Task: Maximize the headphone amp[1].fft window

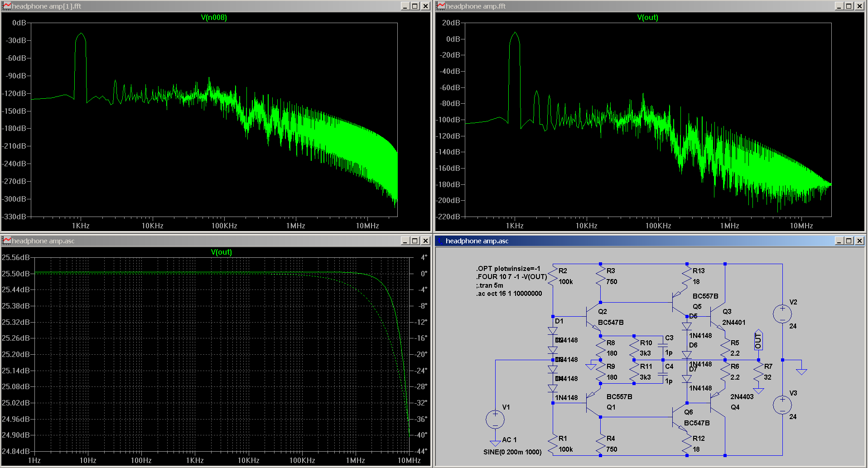Action: click(415, 6)
